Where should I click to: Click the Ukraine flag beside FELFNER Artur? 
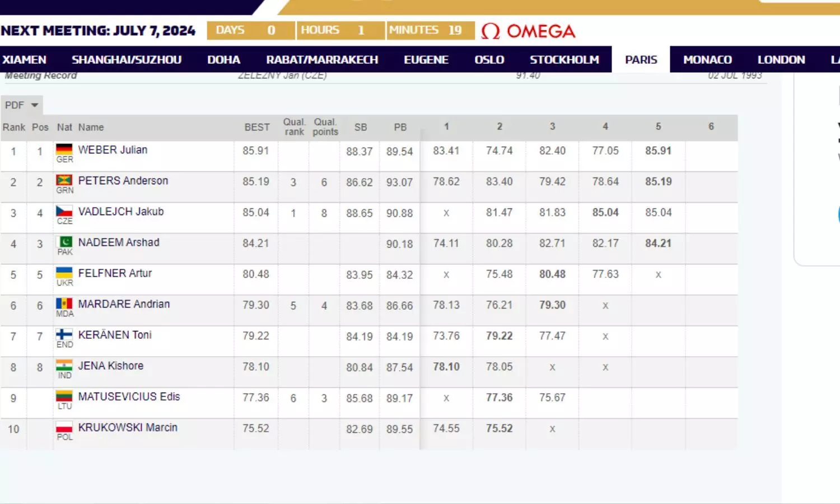[x=64, y=272]
